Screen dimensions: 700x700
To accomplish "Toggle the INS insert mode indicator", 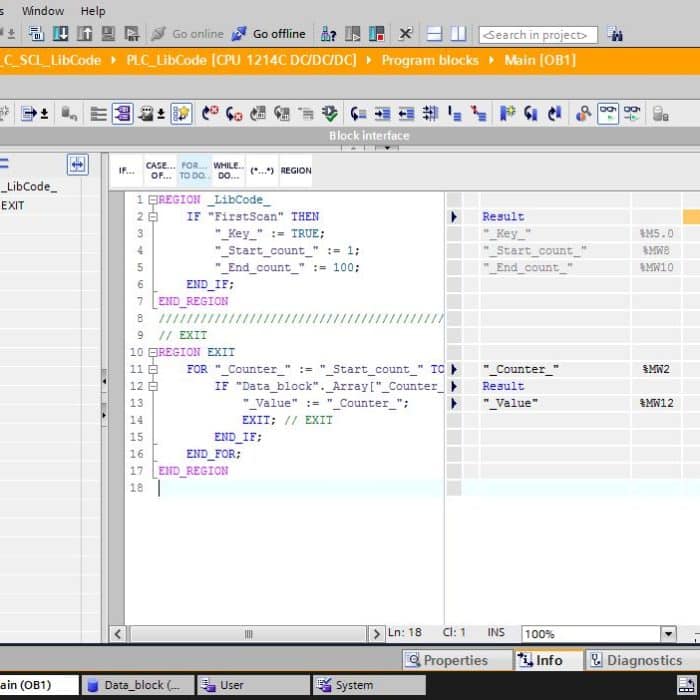I will click(496, 632).
